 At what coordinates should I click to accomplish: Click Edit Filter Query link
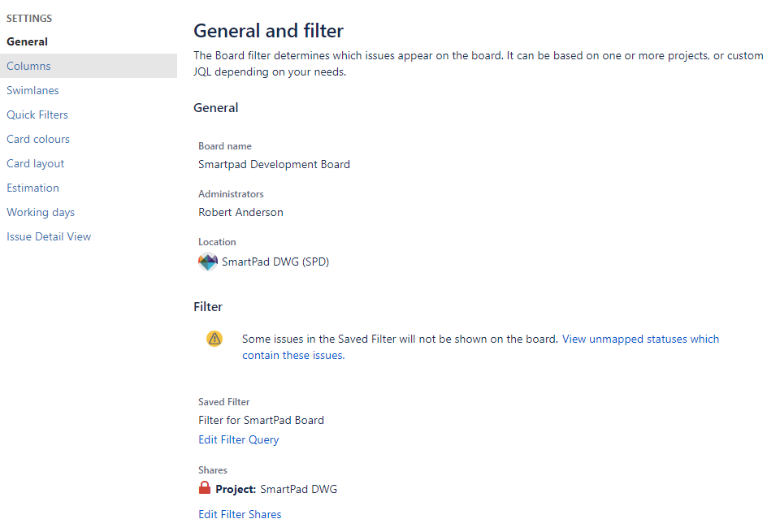tap(239, 439)
